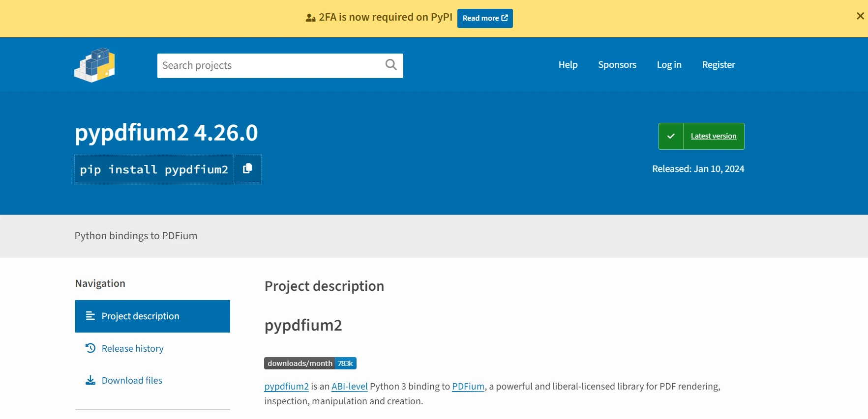Click the Project description lines icon
The height and width of the screenshot is (419, 868).
(90, 316)
